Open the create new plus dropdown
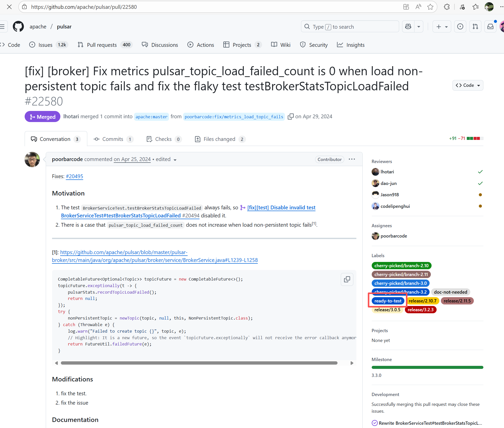 442,26
